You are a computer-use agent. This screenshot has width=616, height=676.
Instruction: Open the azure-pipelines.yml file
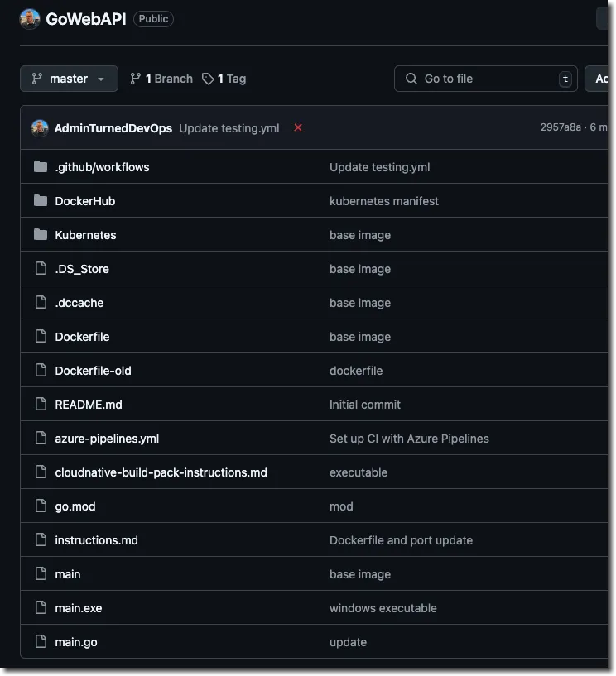point(107,439)
